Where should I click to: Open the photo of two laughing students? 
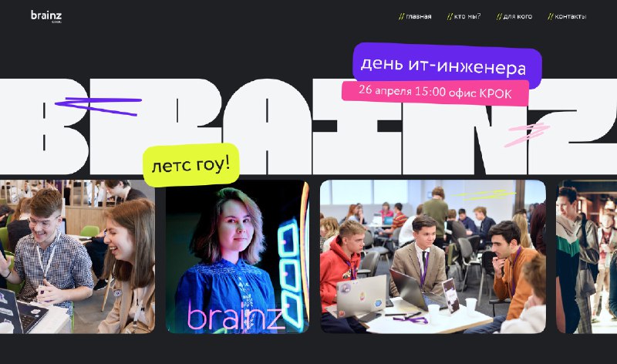click(77, 257)
